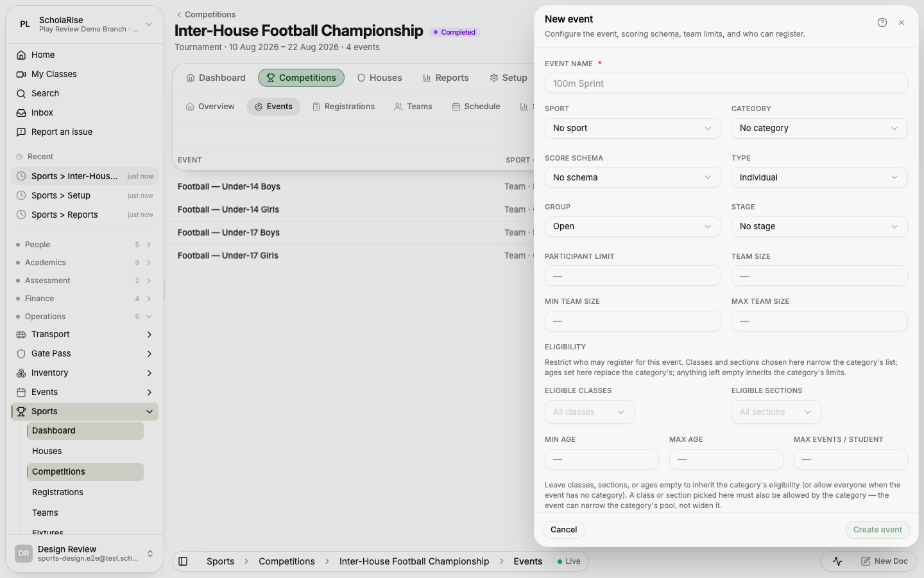Image resolution: width=924 pixels, height=578 pixels.
Task: Select Registrations in Sports sidebar submenu
Action: (x=85, y=493)
